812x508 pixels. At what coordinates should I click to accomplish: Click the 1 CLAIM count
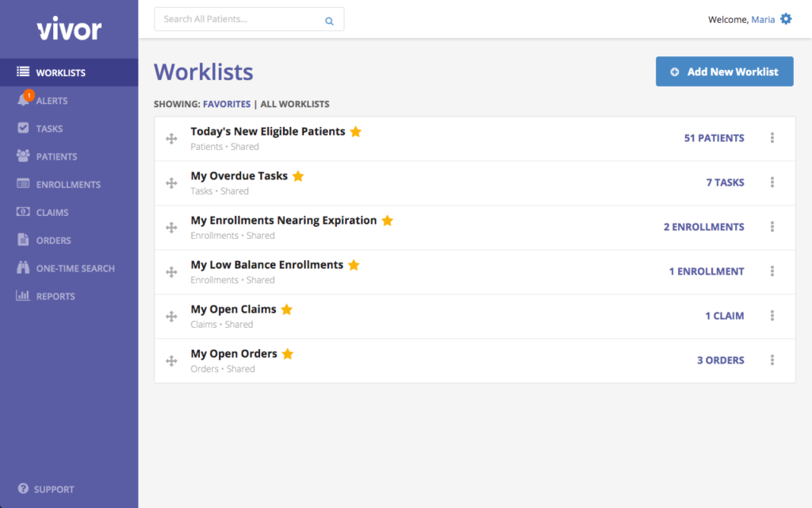(725, 316)
